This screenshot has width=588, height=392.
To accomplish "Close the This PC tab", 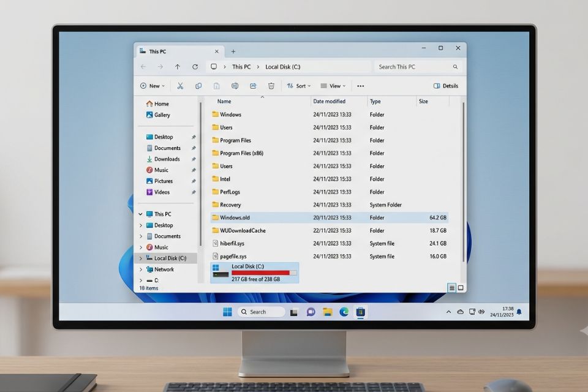I will coord(217,51).
